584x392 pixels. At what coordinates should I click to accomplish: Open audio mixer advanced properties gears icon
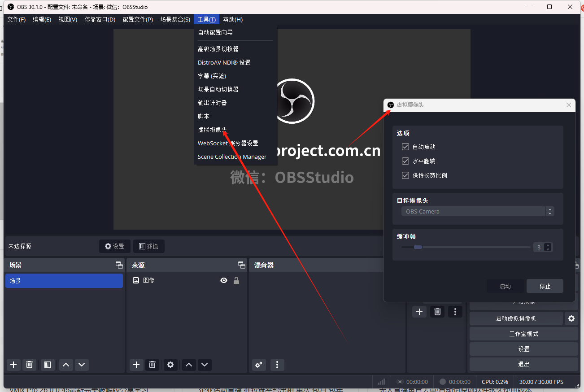tap(259, 365)
